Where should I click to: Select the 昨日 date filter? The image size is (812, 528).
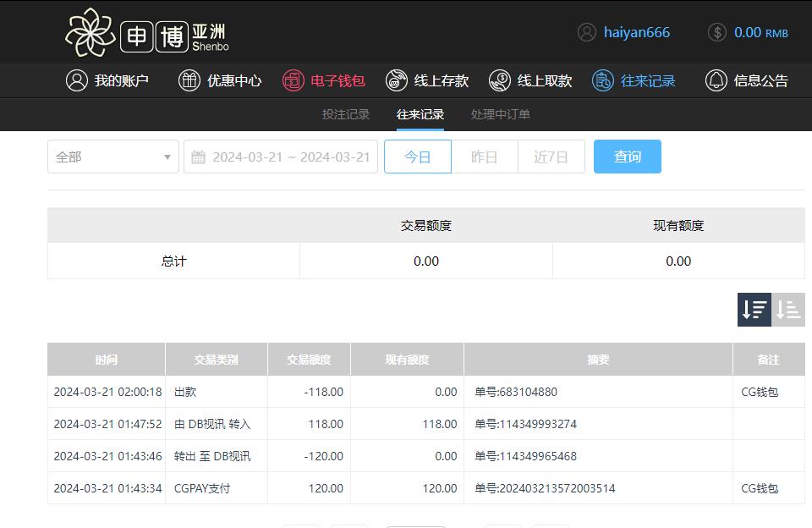[x=484, y=157]
